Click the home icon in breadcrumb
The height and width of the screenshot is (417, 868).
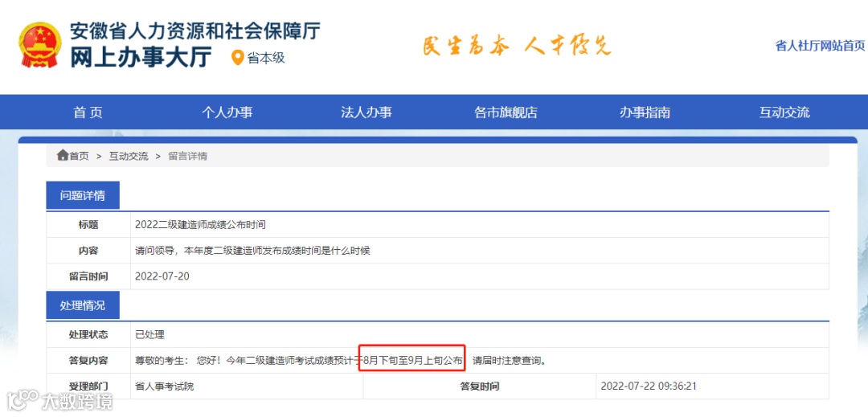point(63,155)
